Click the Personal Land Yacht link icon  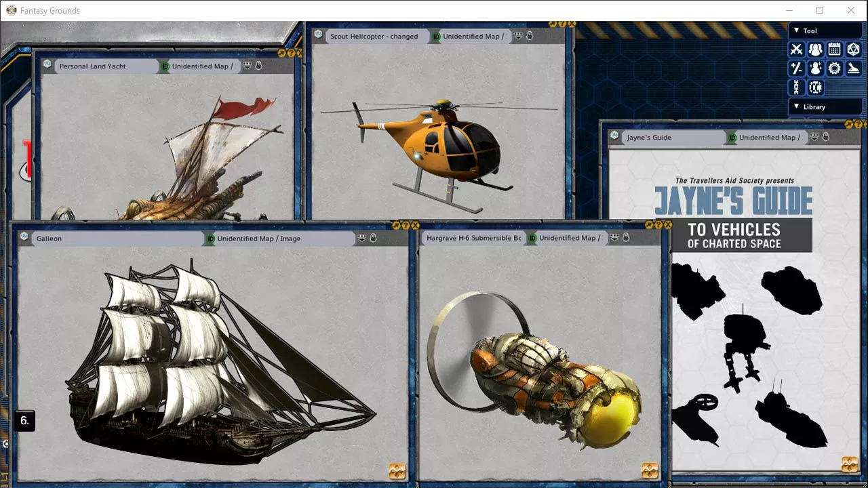pos(47,64)
